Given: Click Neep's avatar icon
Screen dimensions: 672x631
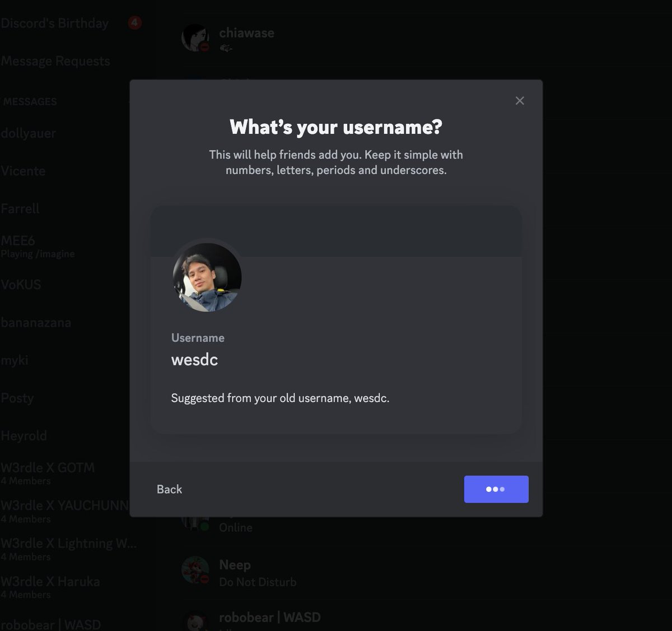Looking at the screenshot, I should pyautogui.click(x=195, y=570).
